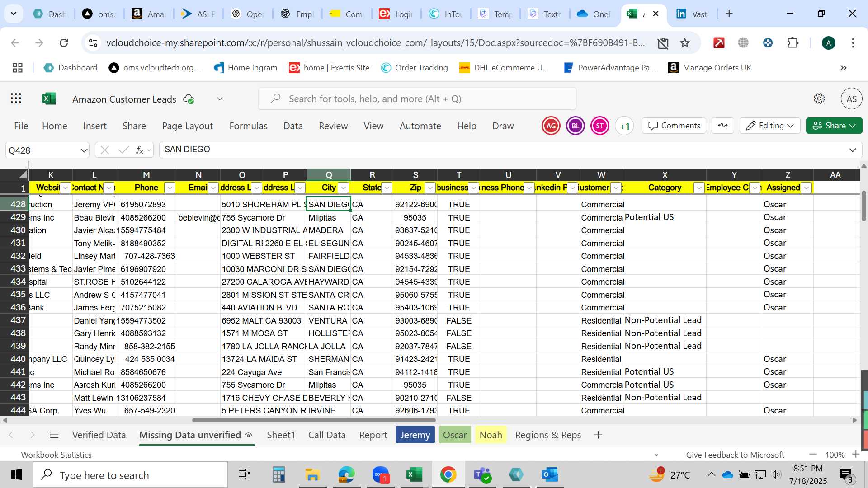Open the Chrome apps grid in bookmarks bar
The image size is (868, 488).
tap(18, 68)
